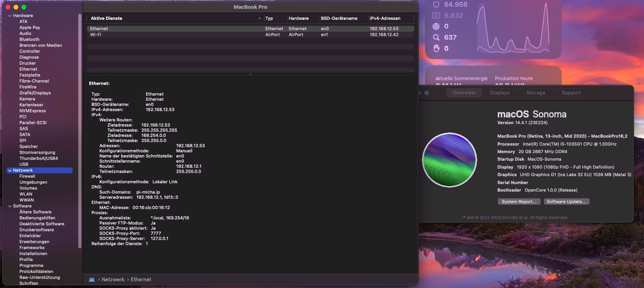Screen dimensions: 644x288
Task: Click the list icon beside 6.832
Action: pyautogui.click(x=436, y=15)
